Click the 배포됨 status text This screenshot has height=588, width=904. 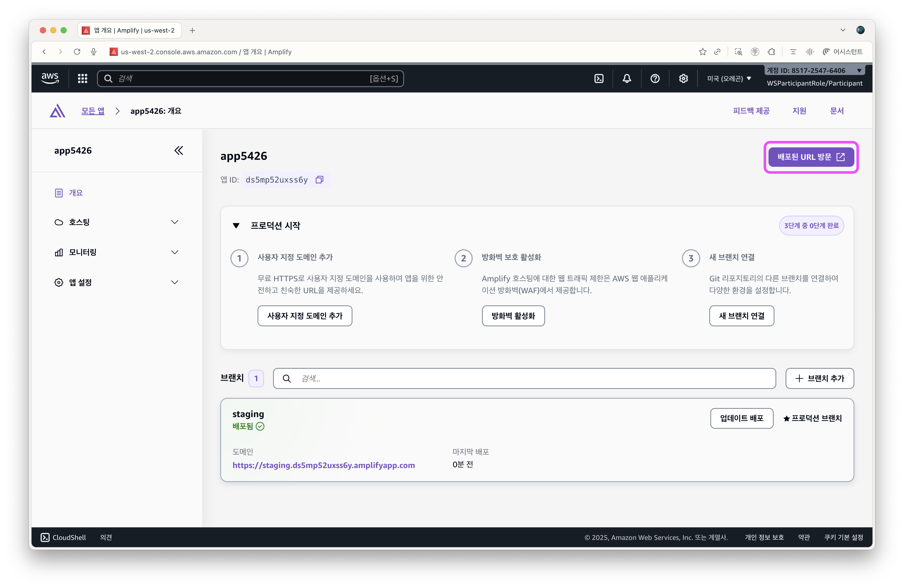coord(243,426)
